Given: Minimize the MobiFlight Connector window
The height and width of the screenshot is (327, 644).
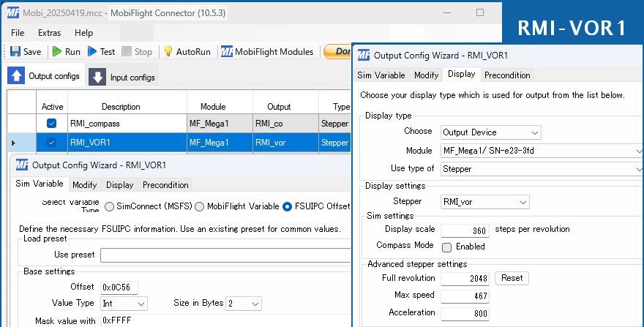Looking at the screenshot, I should coord(447,12).
